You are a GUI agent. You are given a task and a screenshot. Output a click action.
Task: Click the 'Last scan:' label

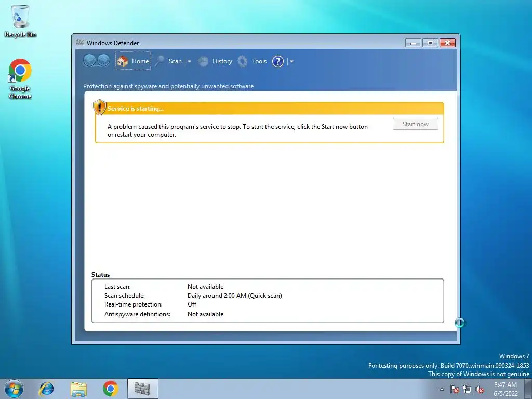(117, 287)
